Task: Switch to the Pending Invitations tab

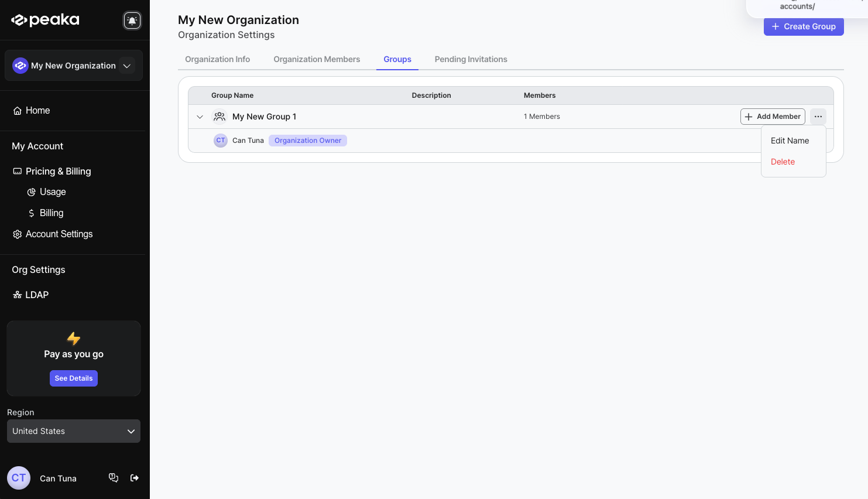Action: (x=471, y=59)
